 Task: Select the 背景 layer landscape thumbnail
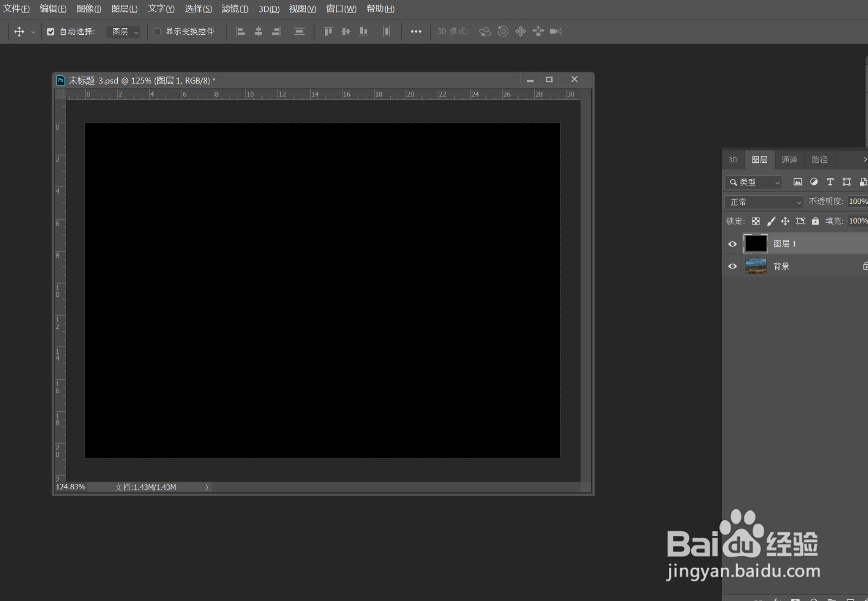(756, 266)
